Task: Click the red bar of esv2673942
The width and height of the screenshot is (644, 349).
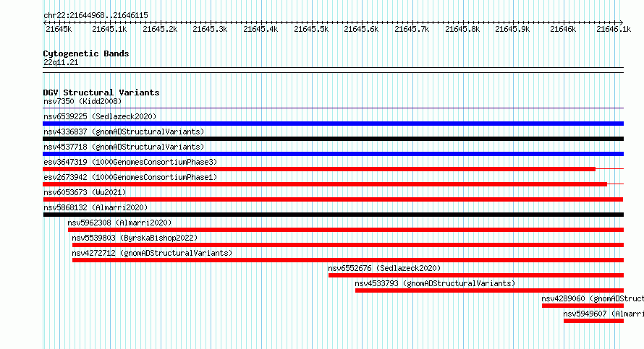Action: tap(325, 184)
